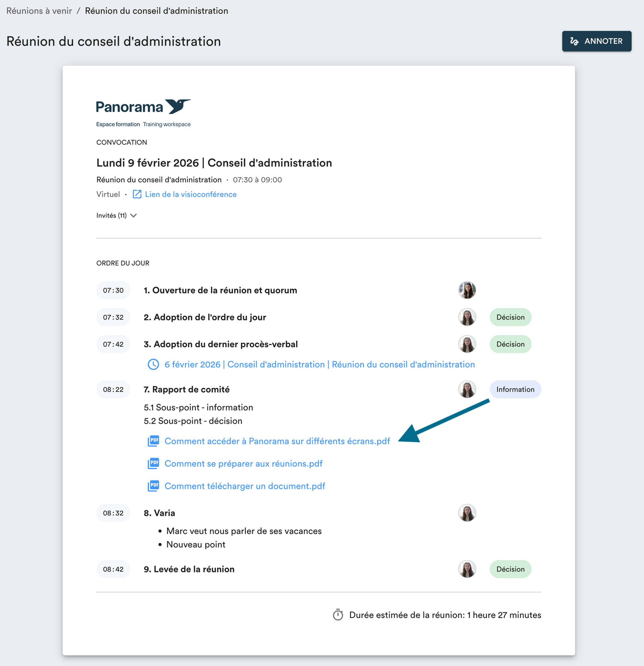Click the stopwatch icon beside Durée estimée
Viewport: 644px width, 666px height.
[338, 615]
